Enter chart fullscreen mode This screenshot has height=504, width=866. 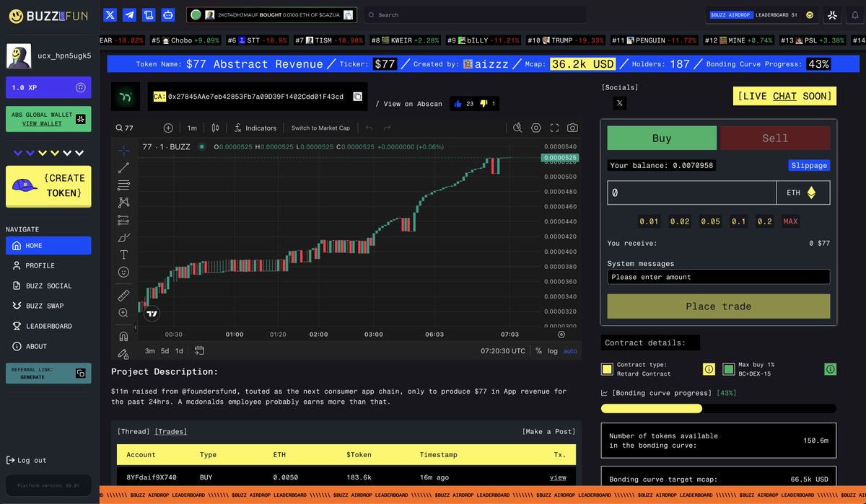click(554, 128)
